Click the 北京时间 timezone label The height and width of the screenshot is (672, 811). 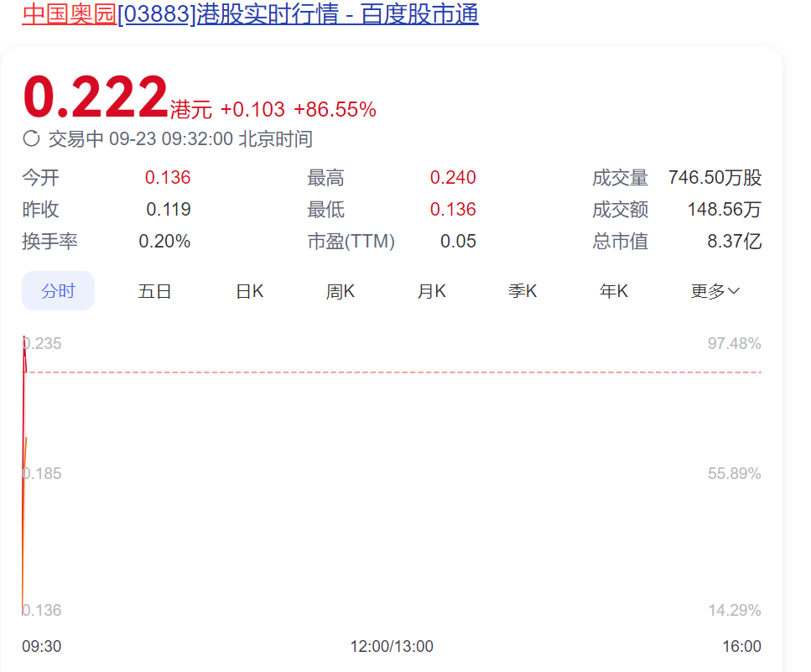276,138
